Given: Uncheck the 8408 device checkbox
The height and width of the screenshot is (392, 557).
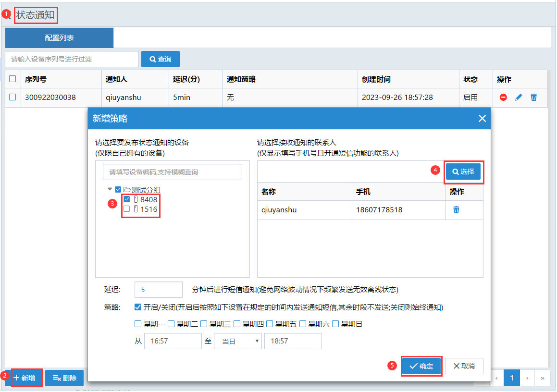Looking at the screenshot, I should coord(127,199).
